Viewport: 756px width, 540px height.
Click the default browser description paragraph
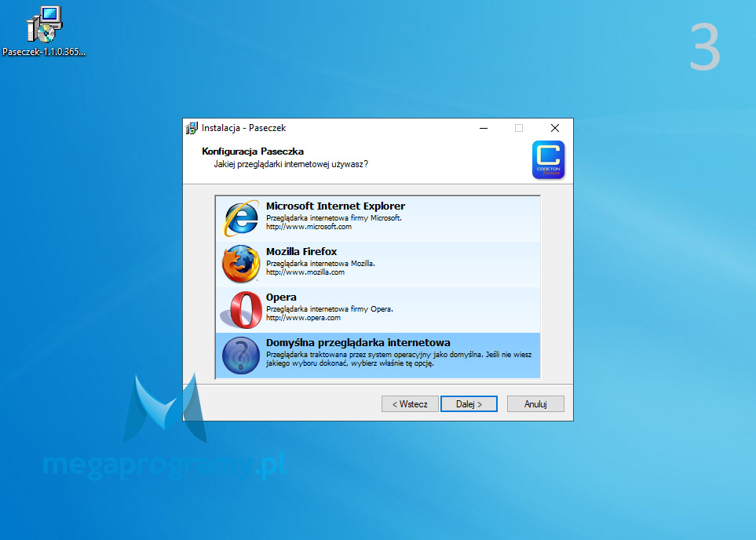click(399, 359)
